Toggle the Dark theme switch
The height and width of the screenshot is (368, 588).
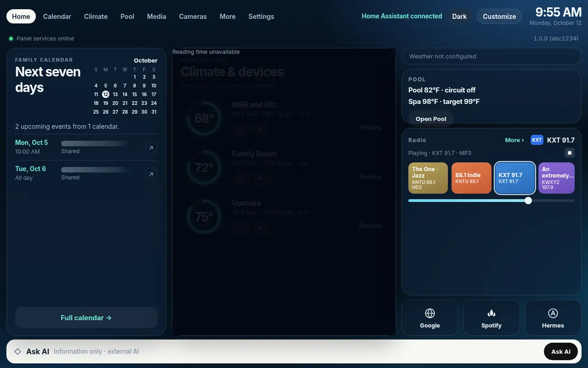pyautogui.click(x=459, y=16)
